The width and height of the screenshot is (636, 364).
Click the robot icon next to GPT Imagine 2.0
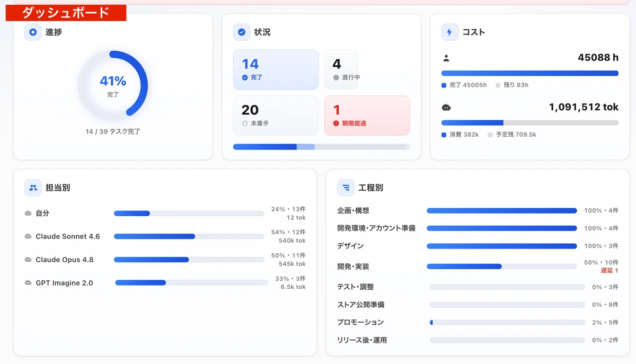pos(28,283)
